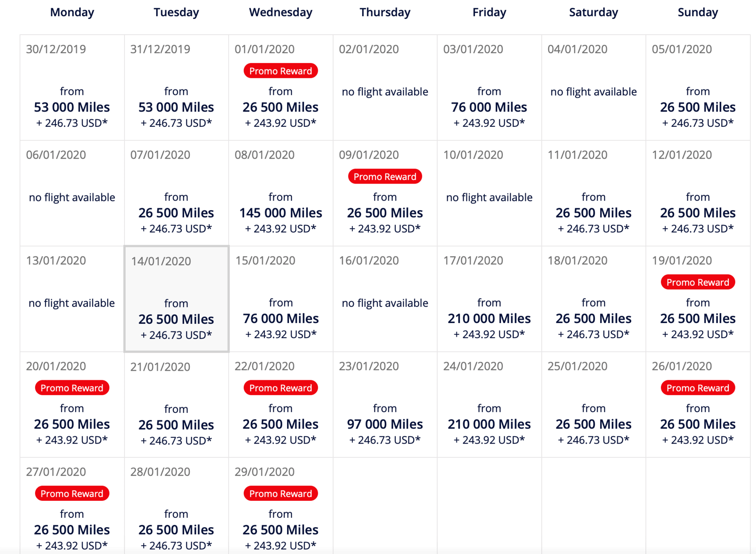
Task: Select the 25/01/2020 Saturday fare
Action: click(594, 405)
